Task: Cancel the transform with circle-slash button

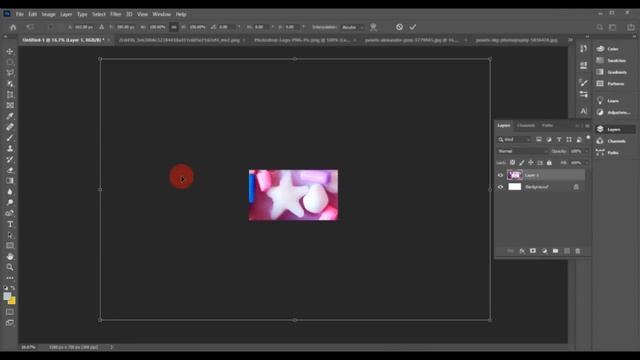Action: point(399,27)
